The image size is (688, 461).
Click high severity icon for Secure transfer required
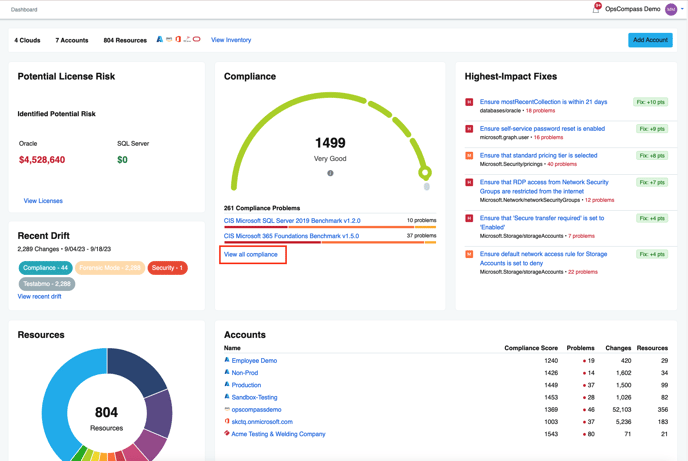tap(469, 218)
